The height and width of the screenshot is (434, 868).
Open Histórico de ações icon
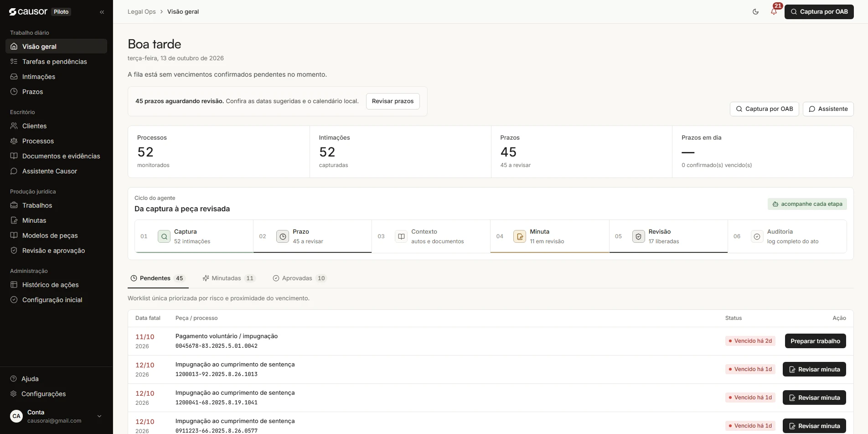tap(14, 284)
